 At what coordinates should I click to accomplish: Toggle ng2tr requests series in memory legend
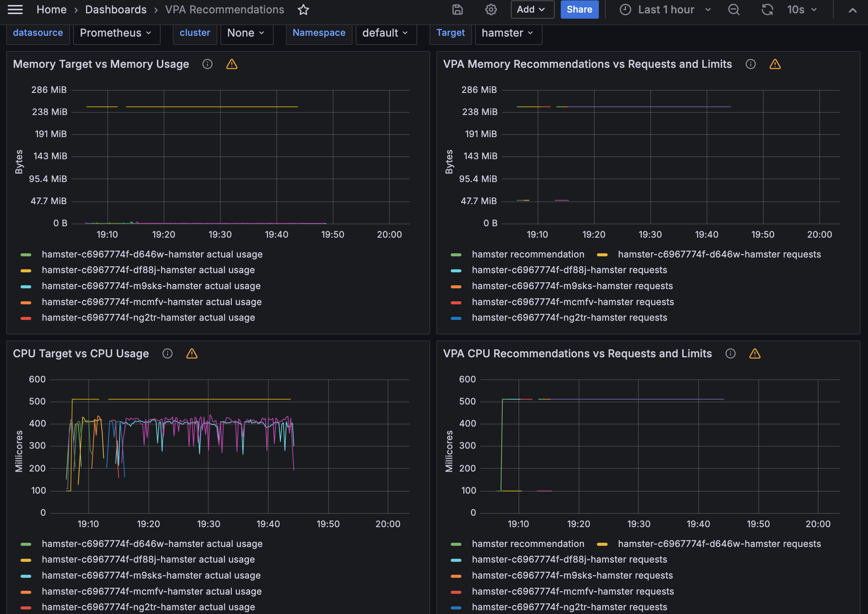(569, 318)
